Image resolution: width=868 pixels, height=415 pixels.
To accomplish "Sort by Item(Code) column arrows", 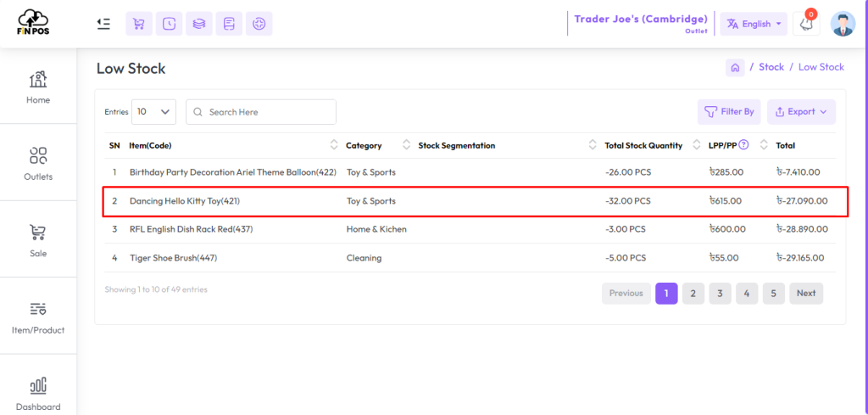I will (334, 145).
